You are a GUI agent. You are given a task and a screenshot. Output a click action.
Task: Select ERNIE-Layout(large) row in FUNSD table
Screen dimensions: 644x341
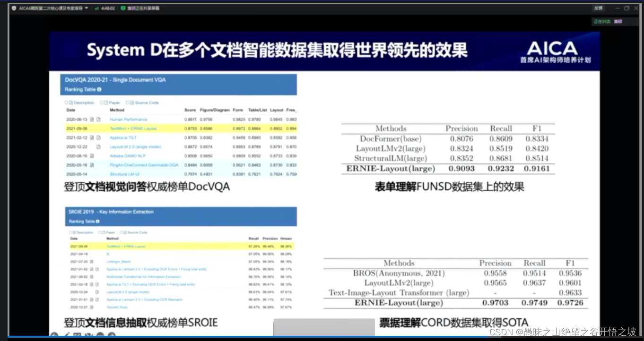point(448,169)
